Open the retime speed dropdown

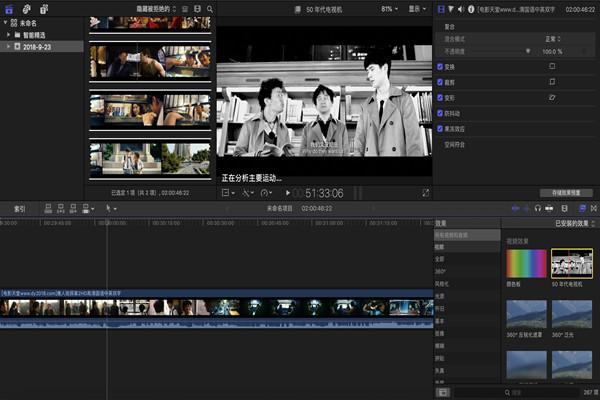(x=266, y=193)
